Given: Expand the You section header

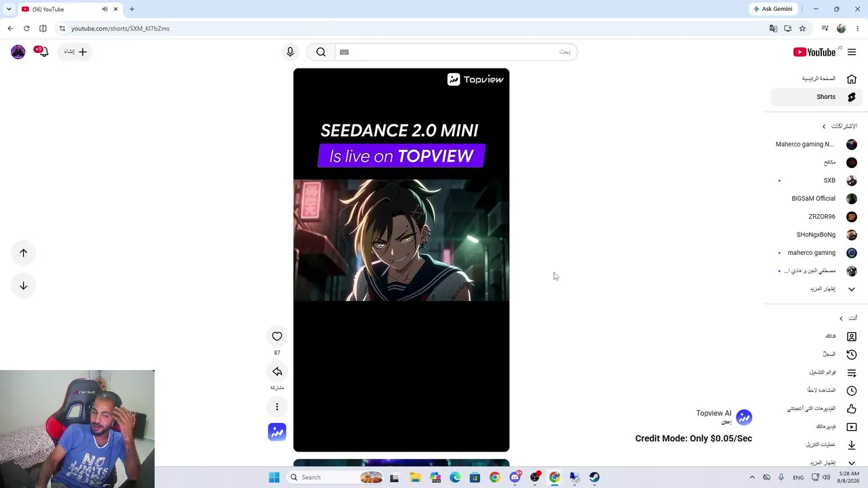Looking at the screenshot, I should click(848, 318).
